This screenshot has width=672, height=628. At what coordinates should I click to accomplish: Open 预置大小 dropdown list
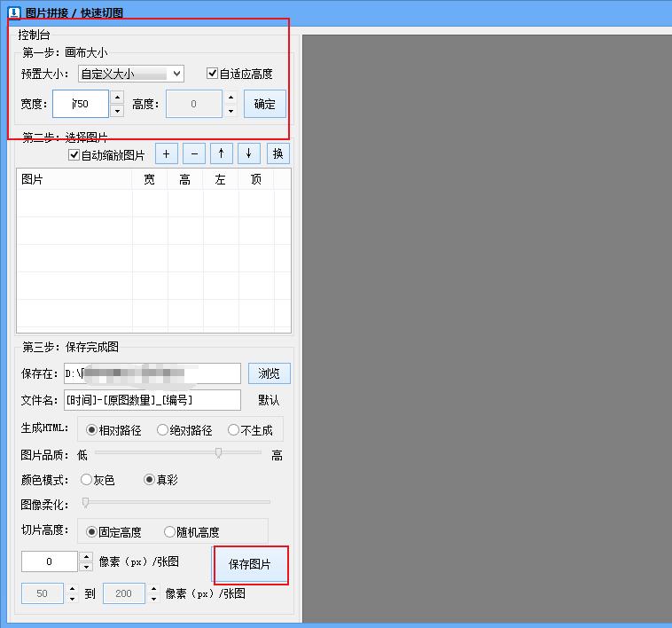click(130, 74)
